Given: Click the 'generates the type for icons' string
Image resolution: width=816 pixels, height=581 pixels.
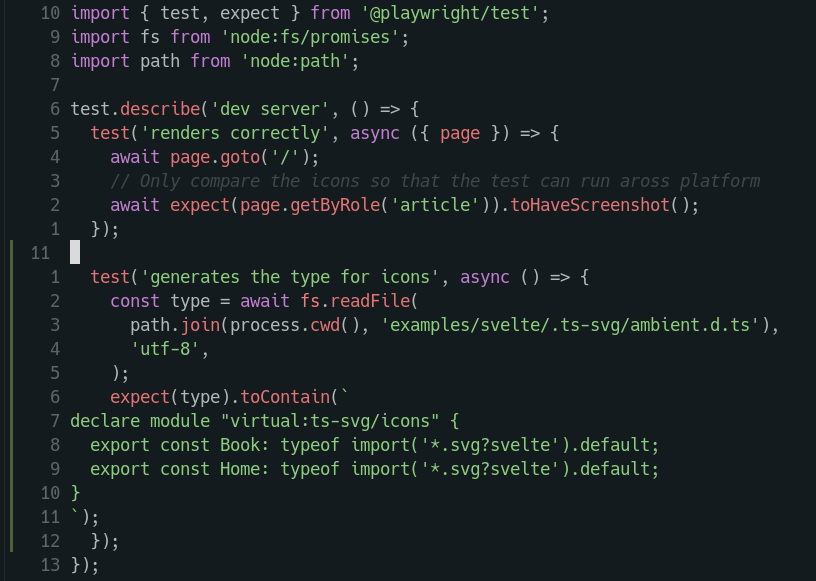Looking at the screenshot, I should [x=290, y=276].
